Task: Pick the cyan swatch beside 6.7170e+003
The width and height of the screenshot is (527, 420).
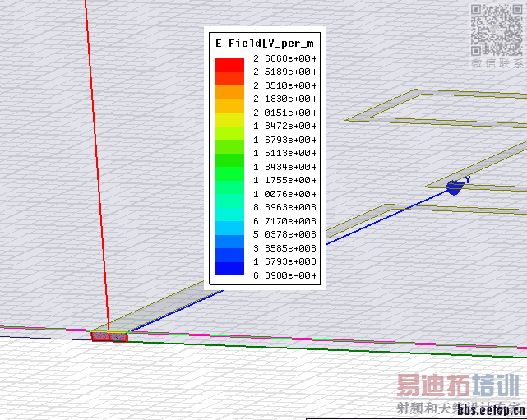Action: (229, 215)
